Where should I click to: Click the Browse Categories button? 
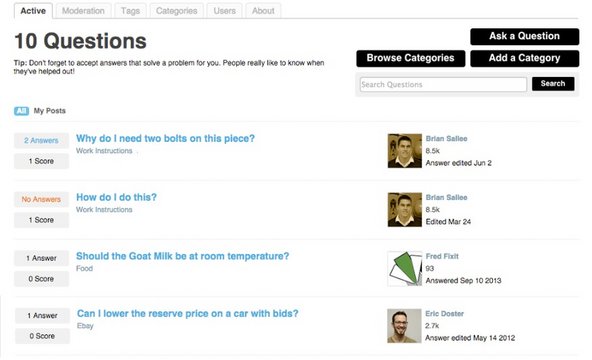pyautogui.click(x=410, y=58)
